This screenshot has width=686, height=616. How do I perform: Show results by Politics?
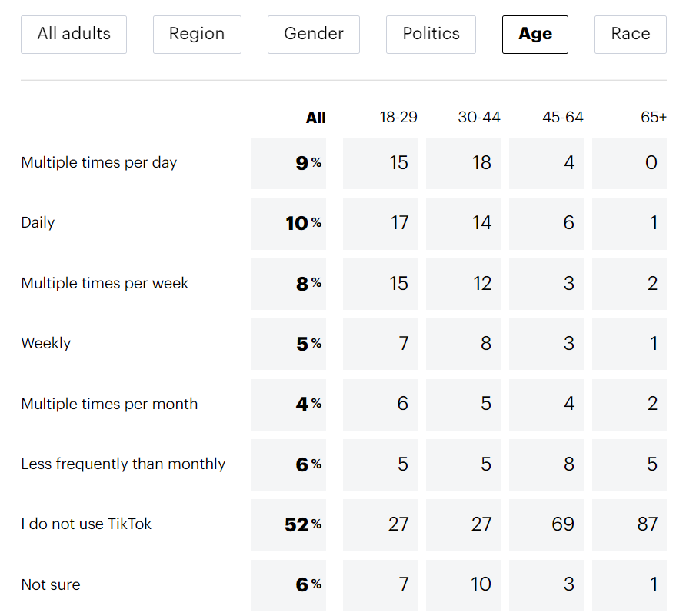(x=431, y=34)
